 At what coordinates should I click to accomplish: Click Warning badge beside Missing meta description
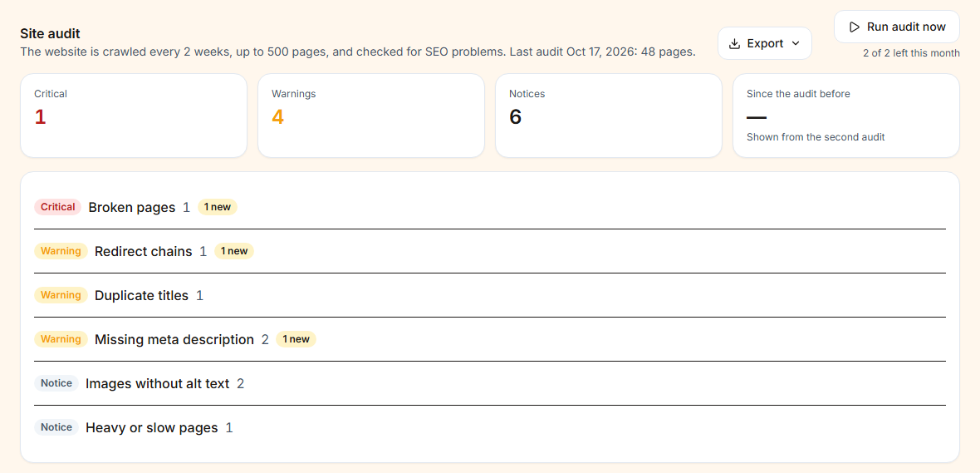click(x=61, y=339)
